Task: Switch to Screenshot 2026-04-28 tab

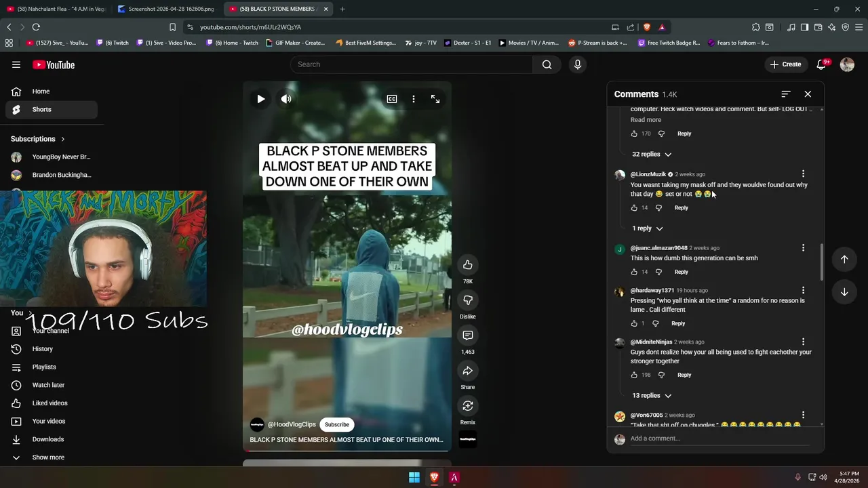Action: pyautogui.click(x=167, y=9)
